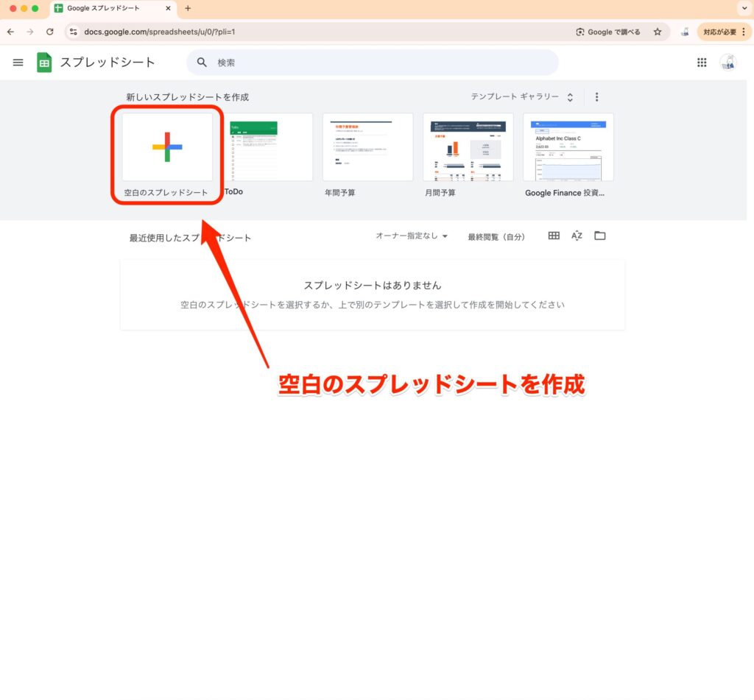Choose the ToDo template
The width and height of the screenshot is (754, 700).
coord(253,147)
